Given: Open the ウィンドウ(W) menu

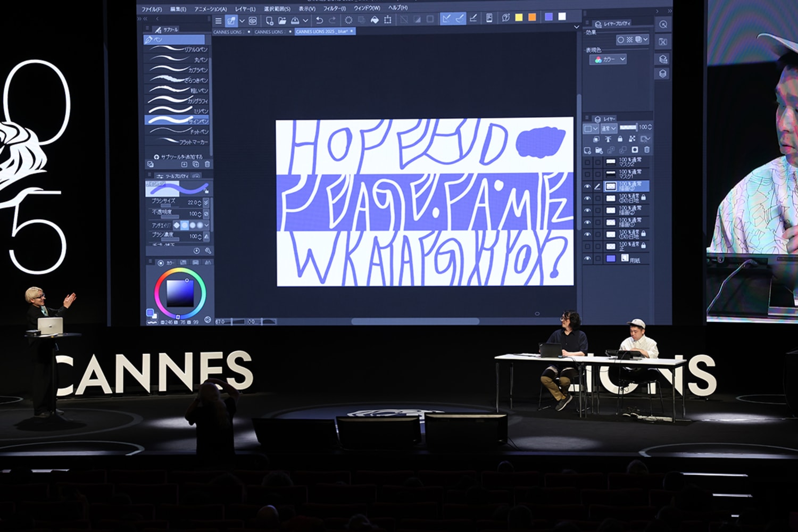Looking at the screenshot, I should coord(367,8).
